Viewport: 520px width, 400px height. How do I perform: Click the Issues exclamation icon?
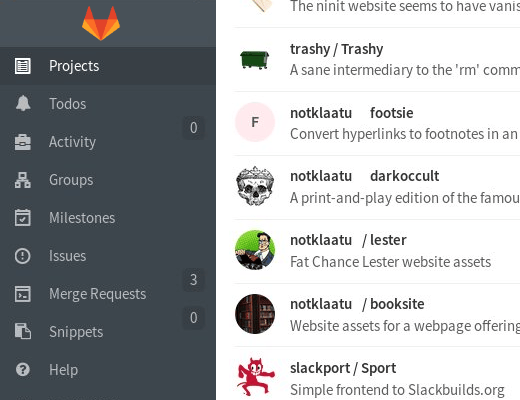tap(23, 256)
